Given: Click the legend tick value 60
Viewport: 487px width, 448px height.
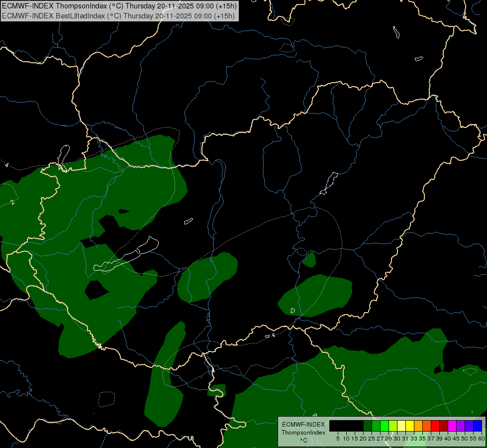Looking at the screenshot, I should click(x=482, y=439).
